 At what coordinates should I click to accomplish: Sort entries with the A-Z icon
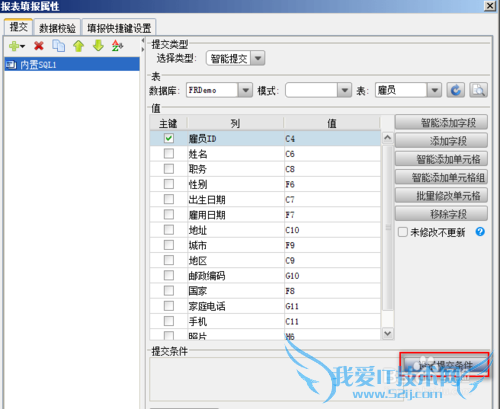coord(117,46)
